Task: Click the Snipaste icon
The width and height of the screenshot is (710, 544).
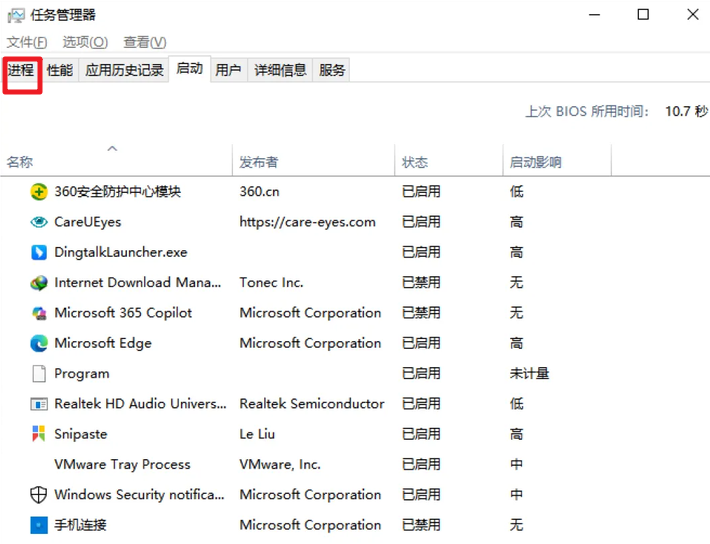Action: click(39, 434)
